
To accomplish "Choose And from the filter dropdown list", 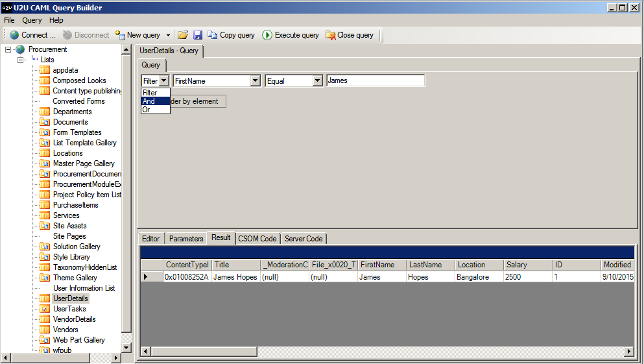I will [155, 101].
